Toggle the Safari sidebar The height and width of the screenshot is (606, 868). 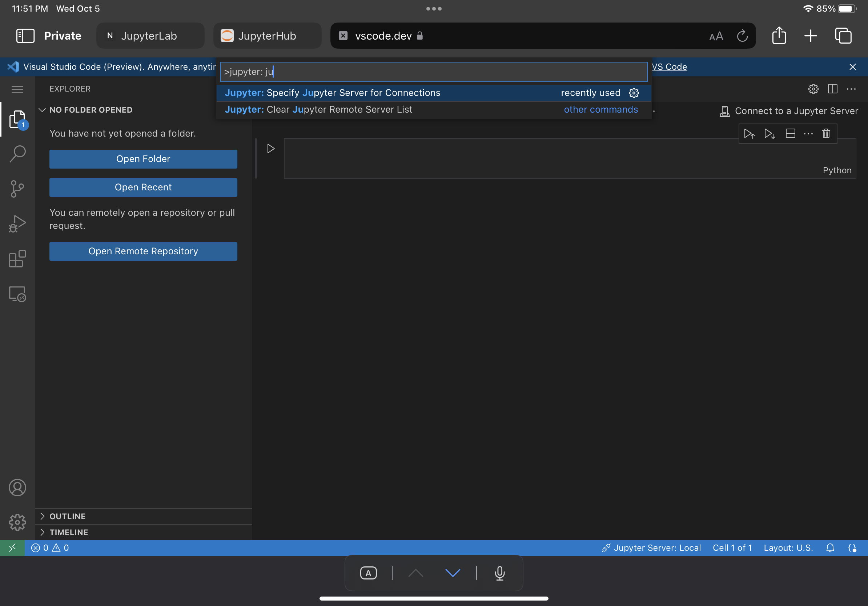25,36
